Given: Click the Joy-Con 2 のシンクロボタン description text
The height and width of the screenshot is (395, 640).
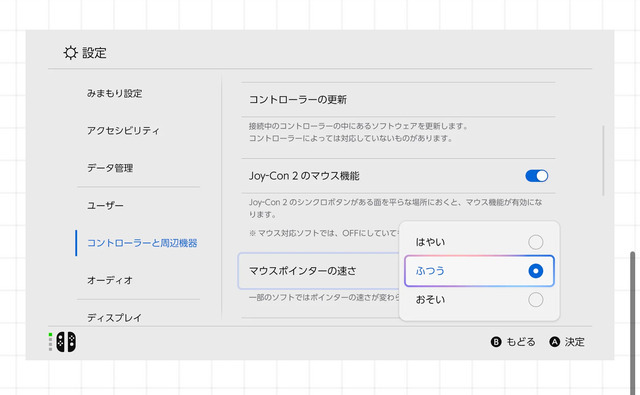Looking at the screenshot, I should (396, 208).
